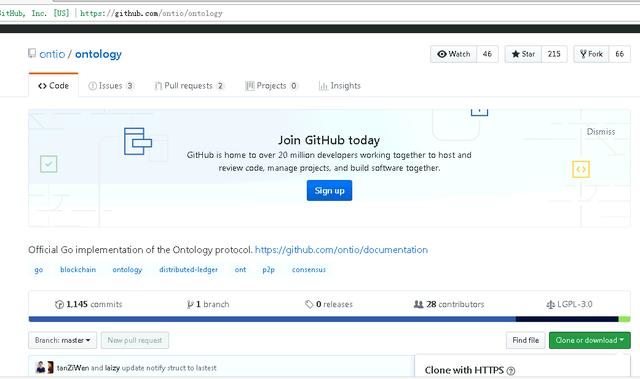View the 28 contributors
The height and width of the screenshot is (379, 640).
click(x=449, y=304)
